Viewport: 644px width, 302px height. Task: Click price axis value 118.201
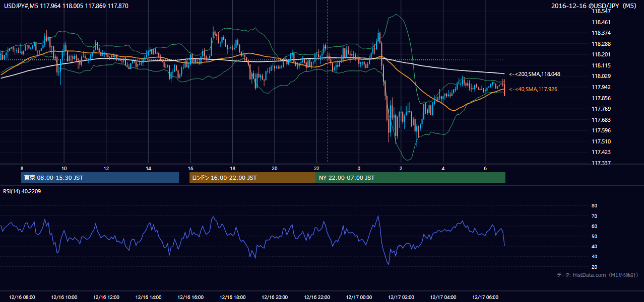coord(601,54)
